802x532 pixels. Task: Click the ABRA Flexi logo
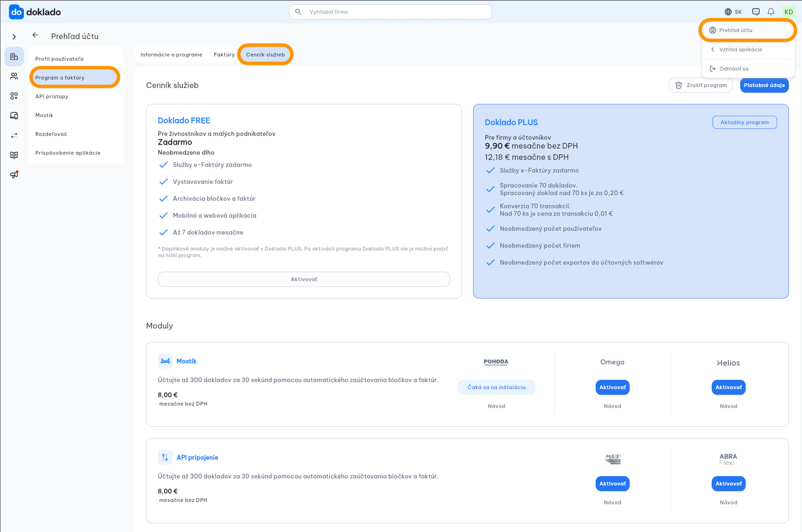coord(728,459)
